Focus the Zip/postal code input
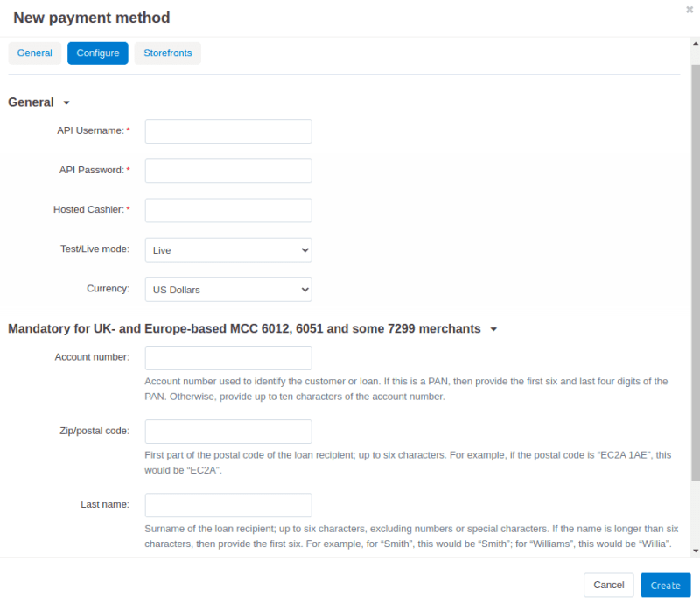This screenshot has width=700, height=611. coord(228,432)
